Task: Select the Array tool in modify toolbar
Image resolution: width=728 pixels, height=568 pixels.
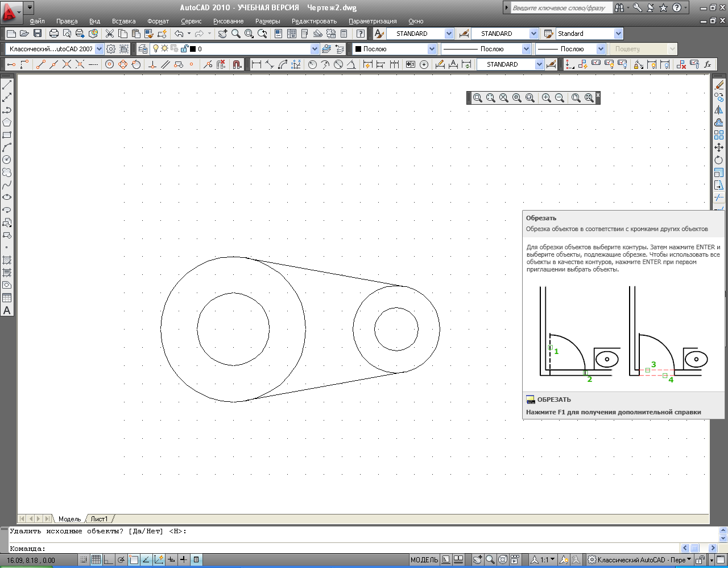Action: click(719, 135)
